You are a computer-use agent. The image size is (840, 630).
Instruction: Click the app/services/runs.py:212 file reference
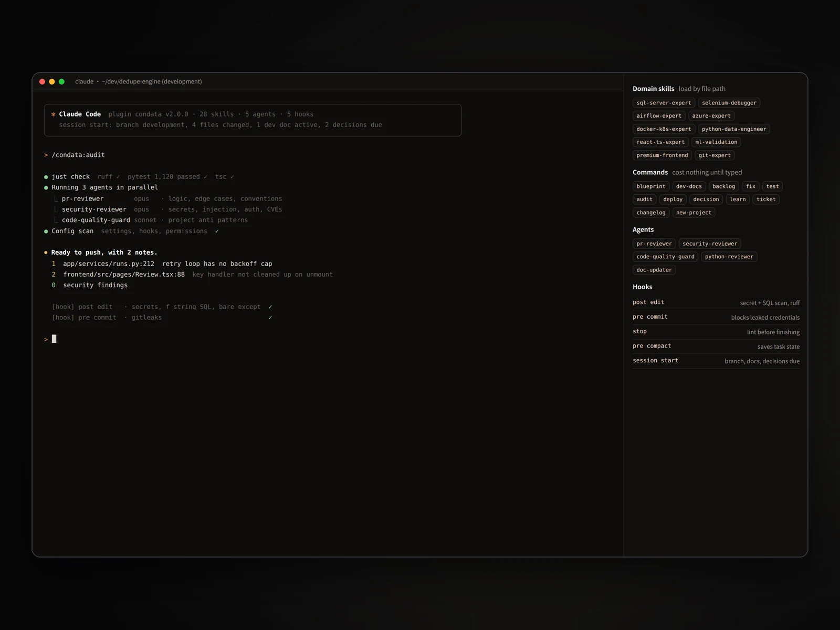pos(109,264)
